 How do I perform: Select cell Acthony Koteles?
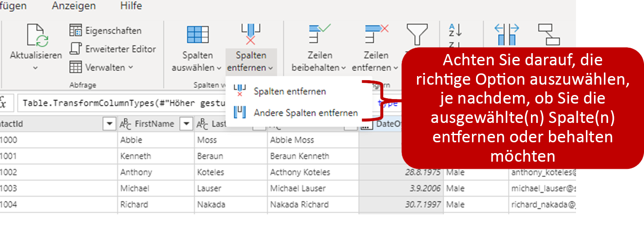[x=313, y=172]
